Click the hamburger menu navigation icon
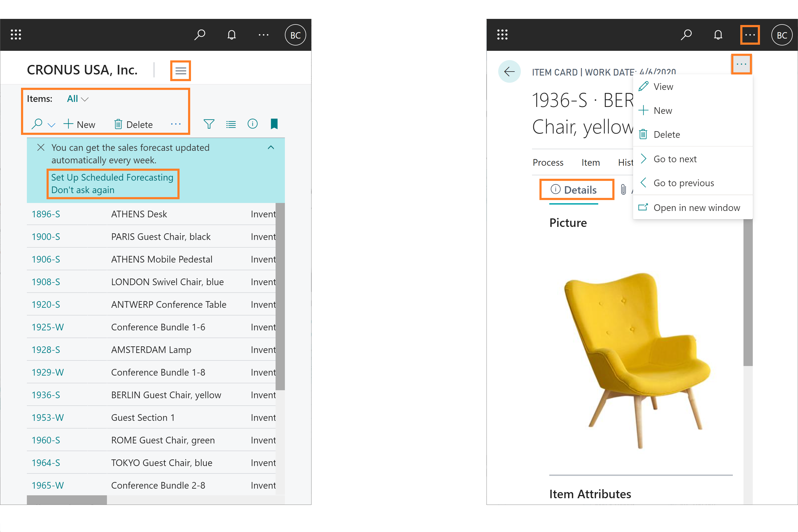The image size is (798, 532). coord(181,71)
